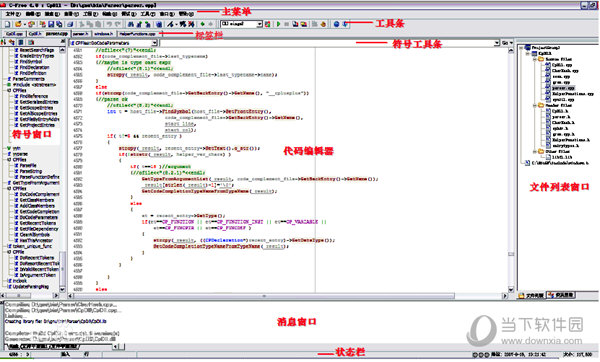Click line 4571 FindSymbol call in code
Viewport: 600px width, 362px height.
[176, 111]
